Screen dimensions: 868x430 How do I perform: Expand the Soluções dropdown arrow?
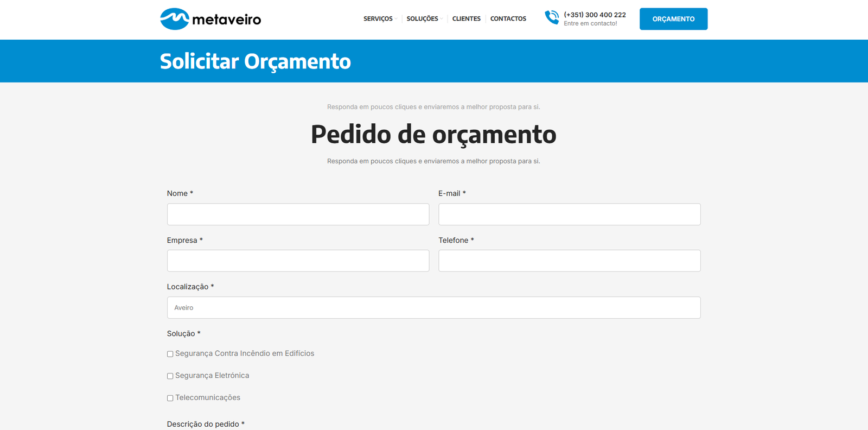(x=442, y=19)
